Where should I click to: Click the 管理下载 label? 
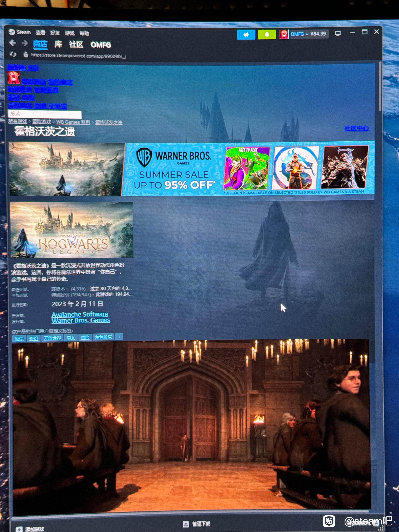[201, 524]
